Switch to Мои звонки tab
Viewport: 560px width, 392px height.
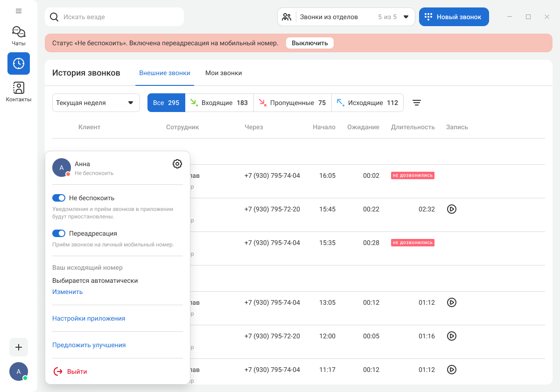tap(224, 73)
